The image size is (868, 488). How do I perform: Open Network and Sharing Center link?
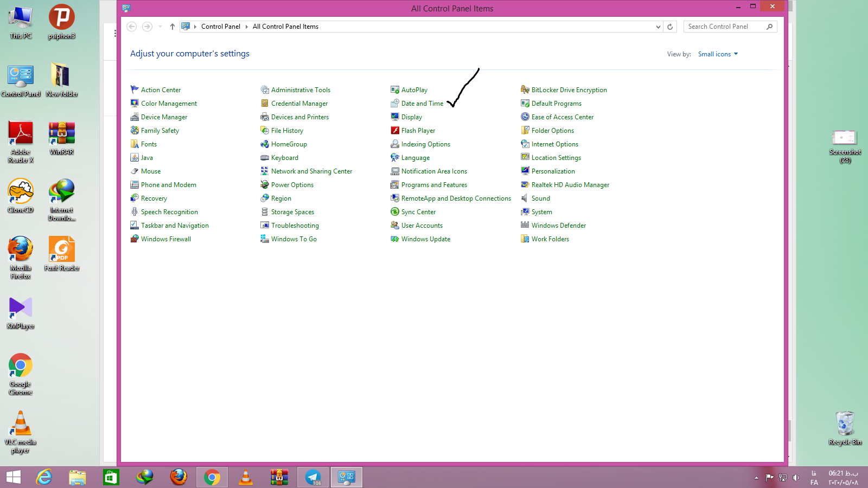click(x=311, y=171)
